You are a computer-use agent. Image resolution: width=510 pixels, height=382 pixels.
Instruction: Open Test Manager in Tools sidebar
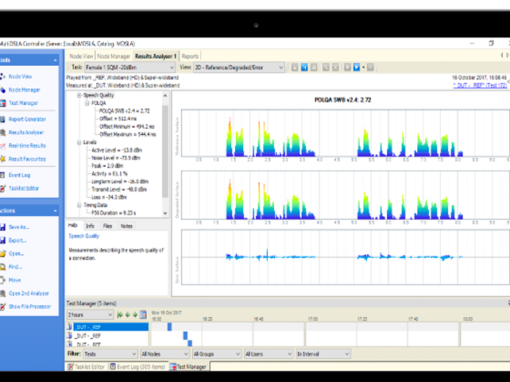[23, 103]
